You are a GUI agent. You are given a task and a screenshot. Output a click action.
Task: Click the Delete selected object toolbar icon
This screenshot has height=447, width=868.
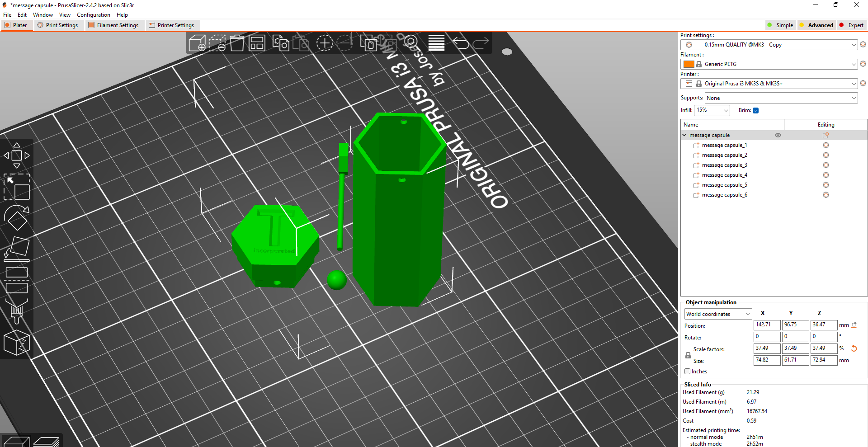pos(217,43)
